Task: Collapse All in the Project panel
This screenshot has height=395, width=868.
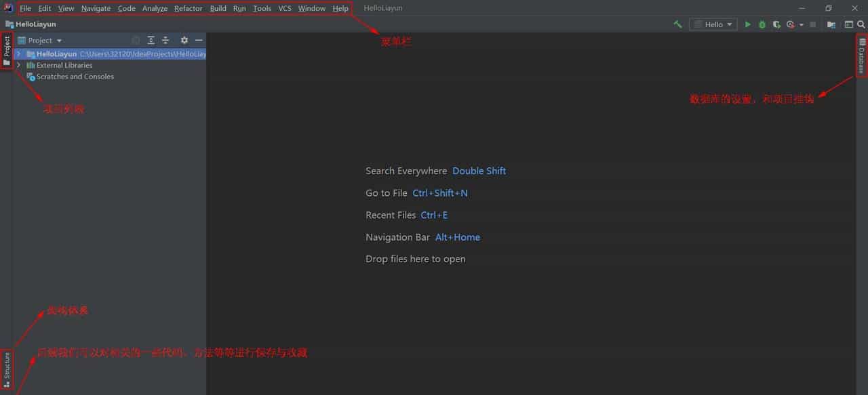Action: (x=165, y=40)
